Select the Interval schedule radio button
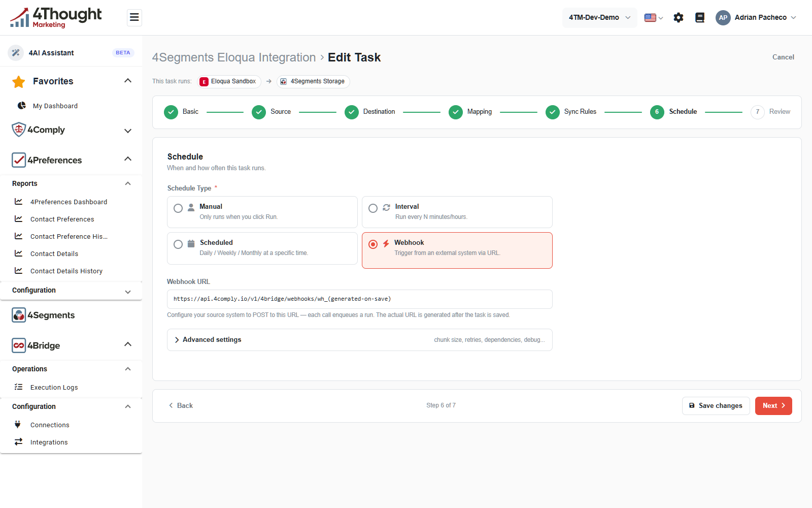 373,208
